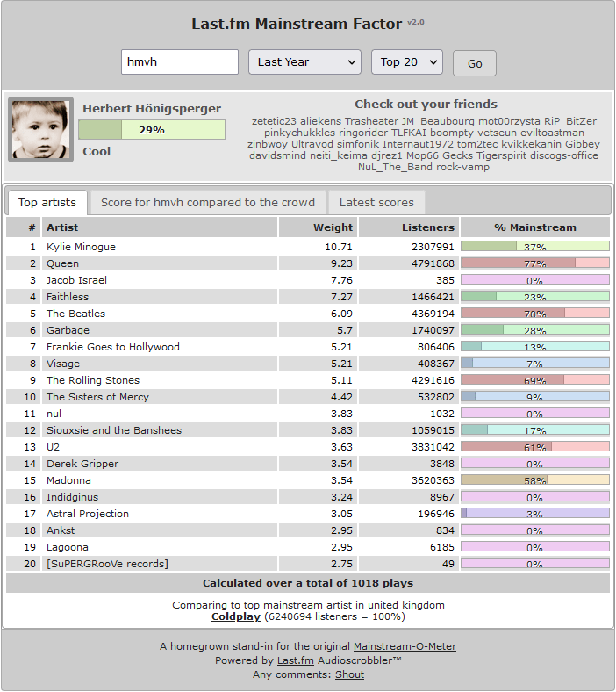
Task: Open Score for hmvh compared to crowd tab
Action: click(x=208, y=203)
